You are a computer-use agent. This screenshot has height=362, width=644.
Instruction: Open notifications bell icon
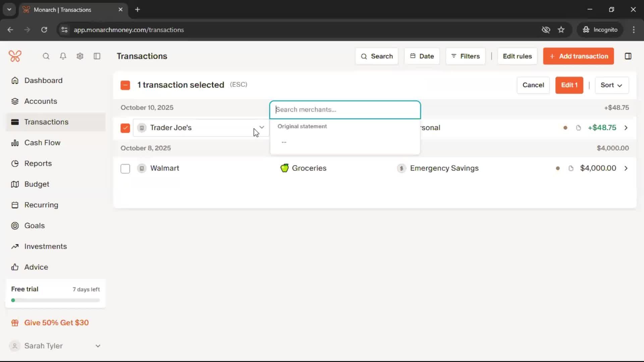[63, 56]
